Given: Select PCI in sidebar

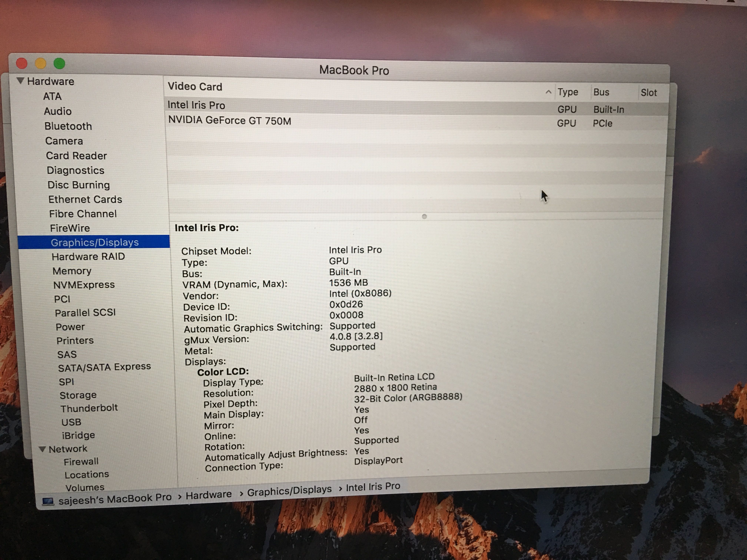Looking at the screenshot, I should click(x=62, y=299).
